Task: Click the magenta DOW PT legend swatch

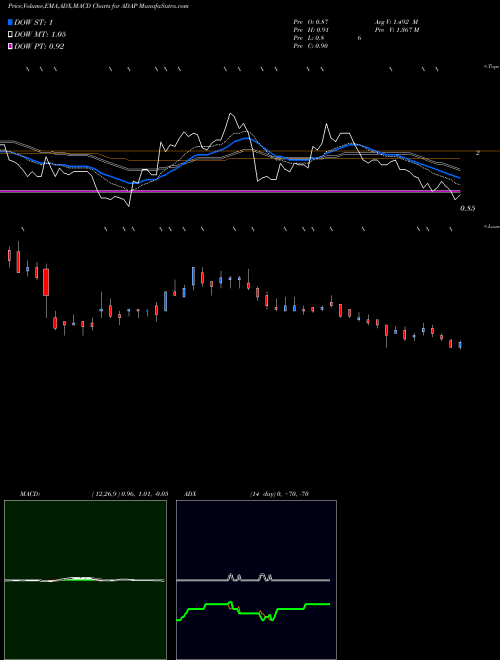Action: (x=10, y=46)
